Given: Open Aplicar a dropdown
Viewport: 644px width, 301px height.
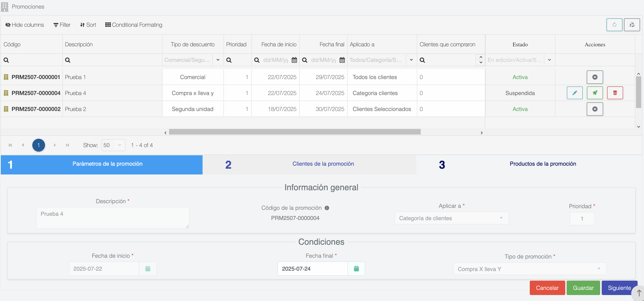Looking at the screenshot, I should (452, 218).
